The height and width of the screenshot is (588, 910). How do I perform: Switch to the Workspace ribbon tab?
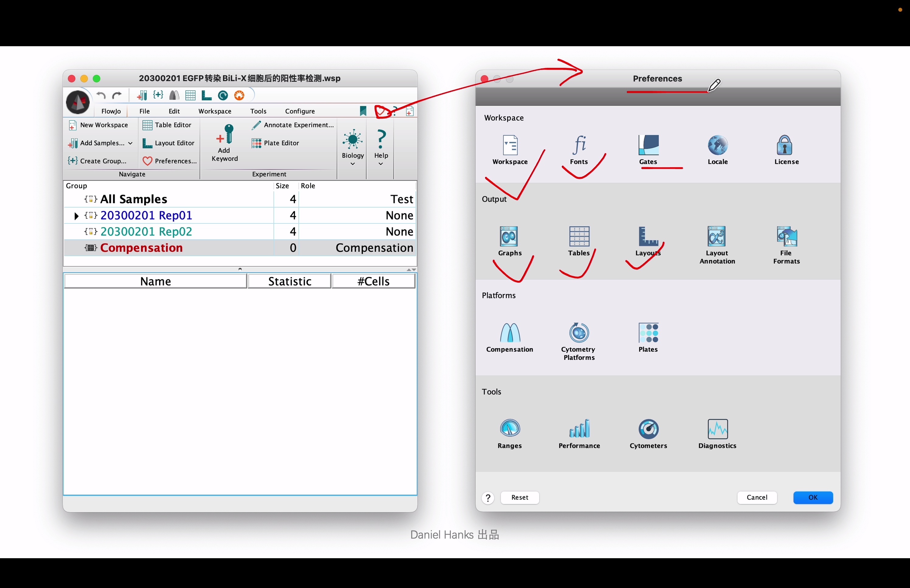pyautogui.click(x=215, y=111)
